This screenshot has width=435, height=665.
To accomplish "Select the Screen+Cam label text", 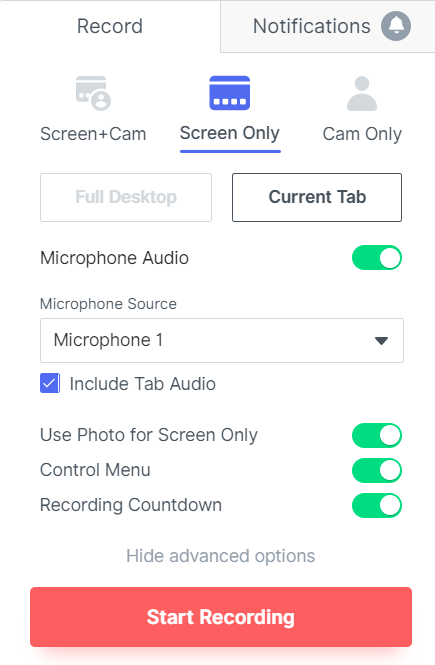I will (93, 134).
